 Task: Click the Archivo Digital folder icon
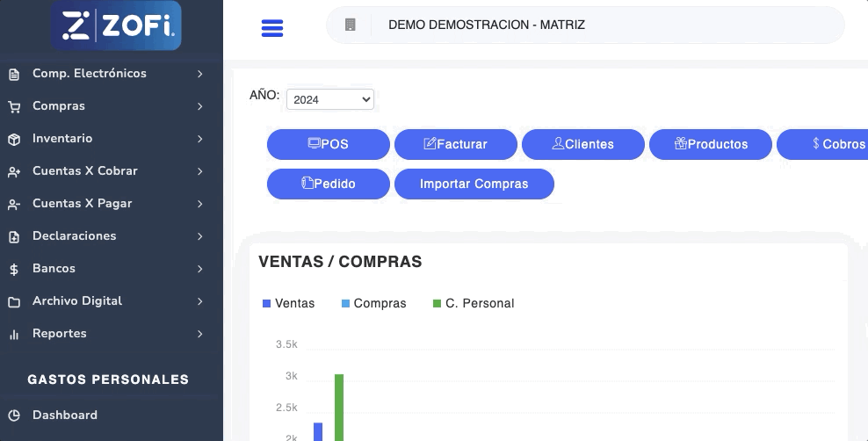pos(14,301)
